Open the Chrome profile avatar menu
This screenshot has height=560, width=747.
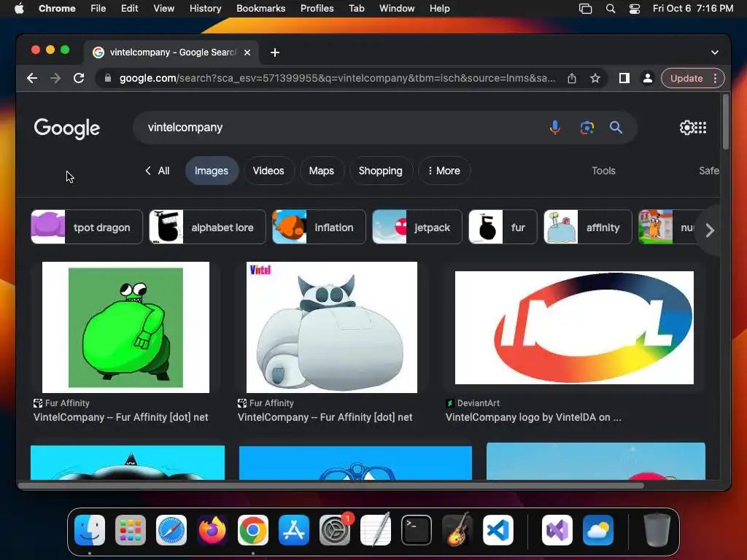(x=648, y=78)
